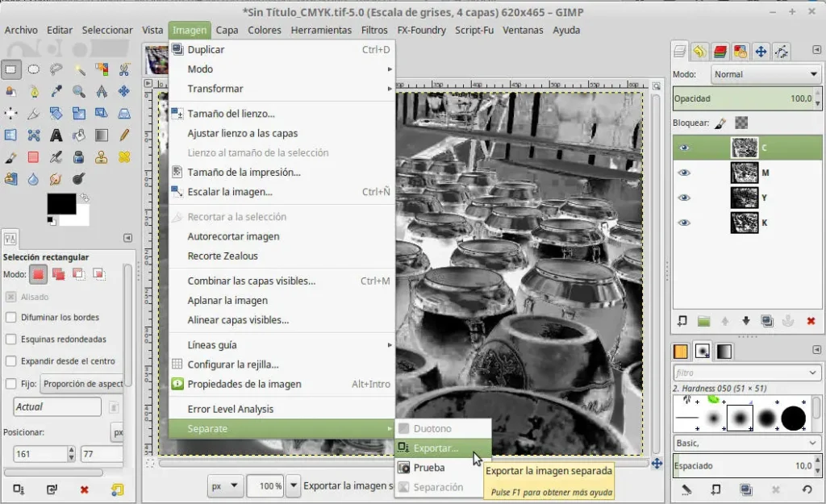This screenshot has height=504, width=826.
Task: Enable Expandir desde el centro
Action: tap(11, 361)
